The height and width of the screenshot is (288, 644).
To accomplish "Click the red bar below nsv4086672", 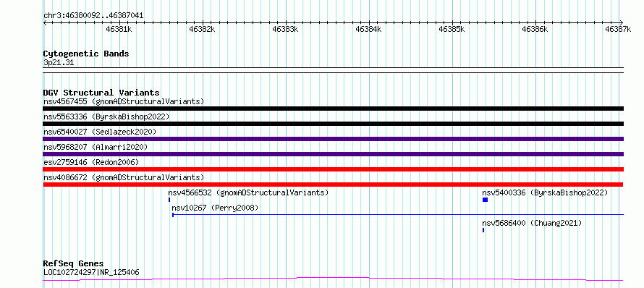I will [x=333, y=185].
